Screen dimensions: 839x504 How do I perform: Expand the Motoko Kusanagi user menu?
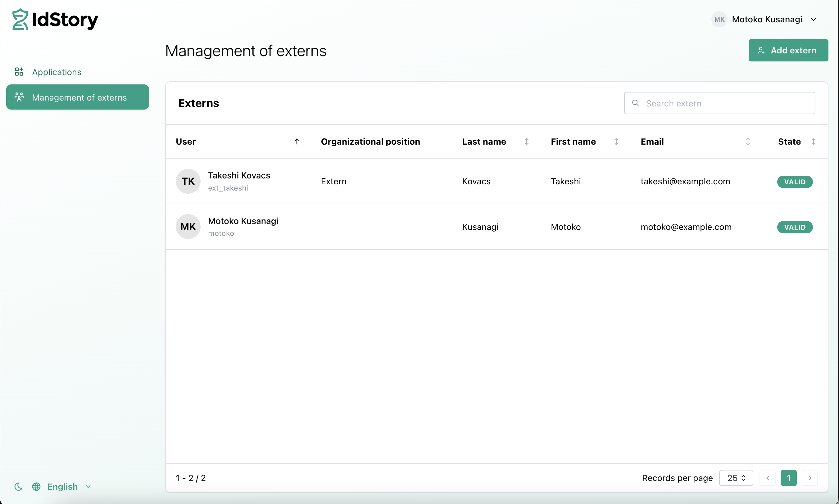(x=814, y=19)
